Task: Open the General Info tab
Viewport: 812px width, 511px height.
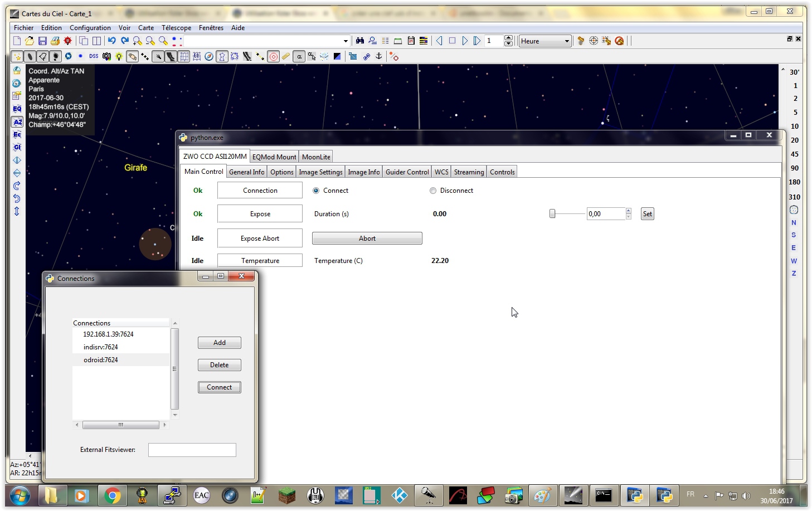Action: tap(247, 172)
